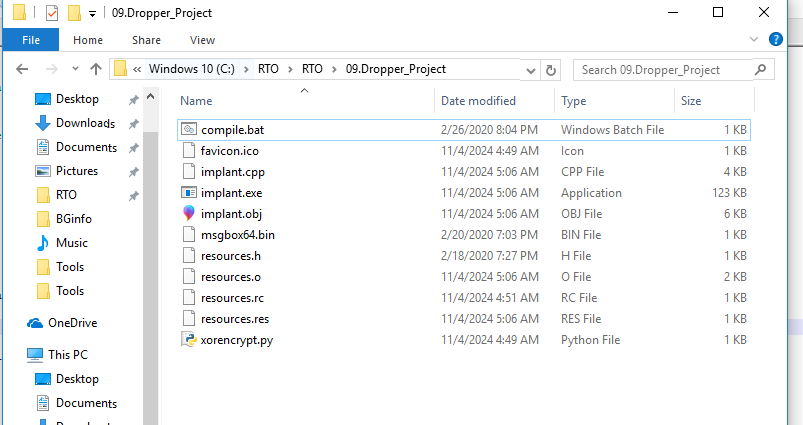Go up one folder with Up arrow
This screenshot has height=425, width=803.
96,70
